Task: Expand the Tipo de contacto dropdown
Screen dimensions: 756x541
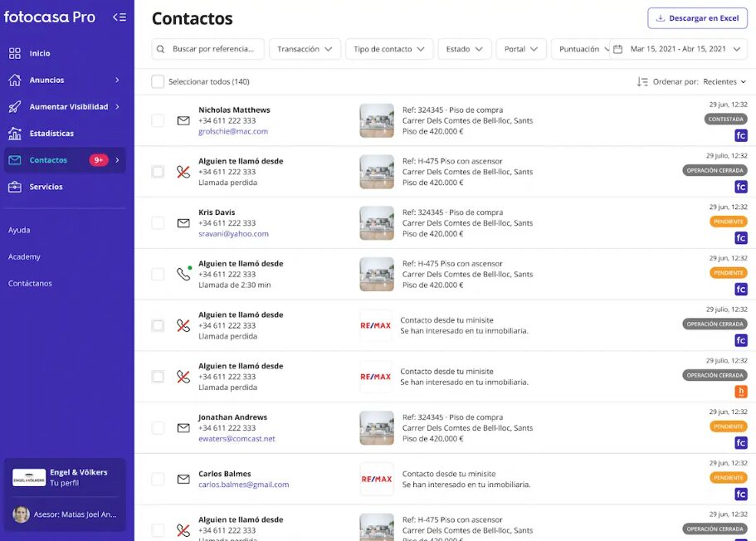Action: point(389,49)
